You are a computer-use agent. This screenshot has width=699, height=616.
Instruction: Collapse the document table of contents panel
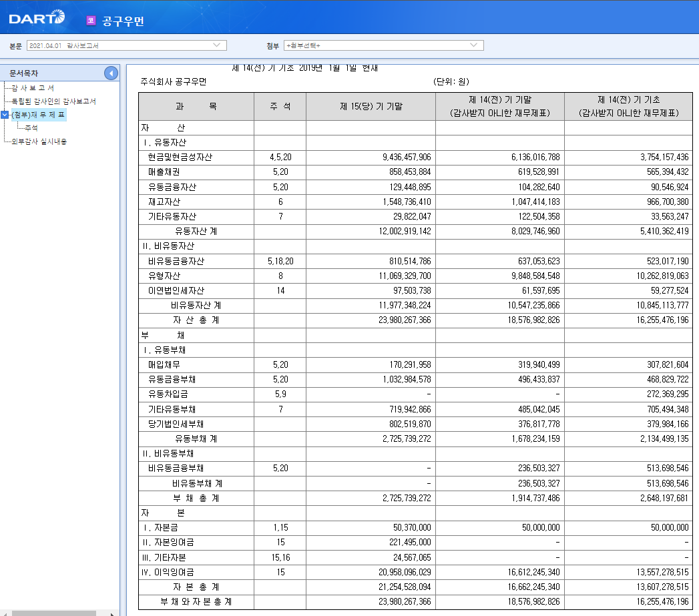tap(111, 73)
